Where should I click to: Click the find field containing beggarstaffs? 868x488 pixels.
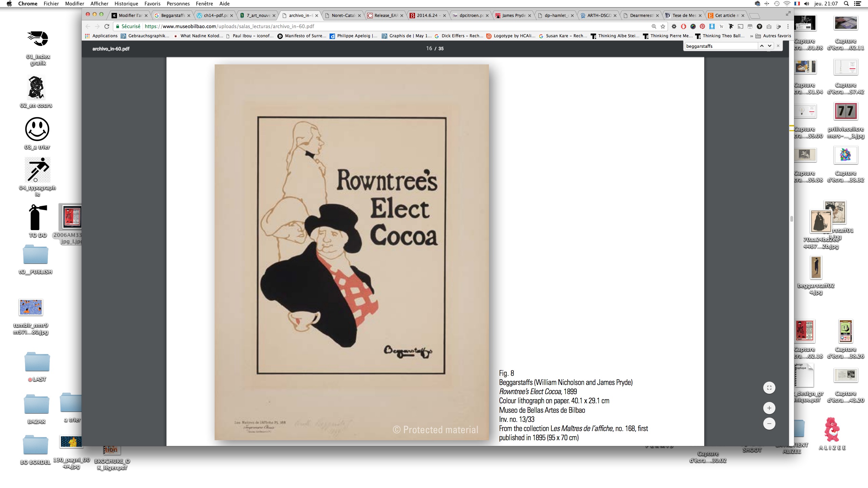(x=721, y=46)
